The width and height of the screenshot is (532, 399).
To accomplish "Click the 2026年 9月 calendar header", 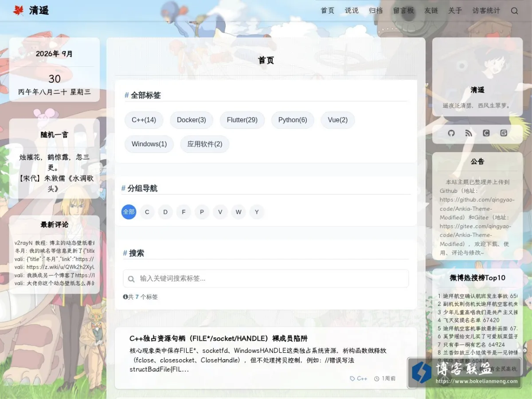I will pyautogui.click(x=55, y=54).
